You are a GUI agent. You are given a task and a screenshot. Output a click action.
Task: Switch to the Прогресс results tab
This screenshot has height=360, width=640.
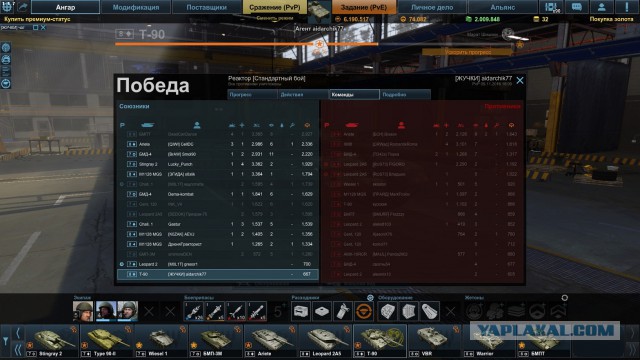252,95
